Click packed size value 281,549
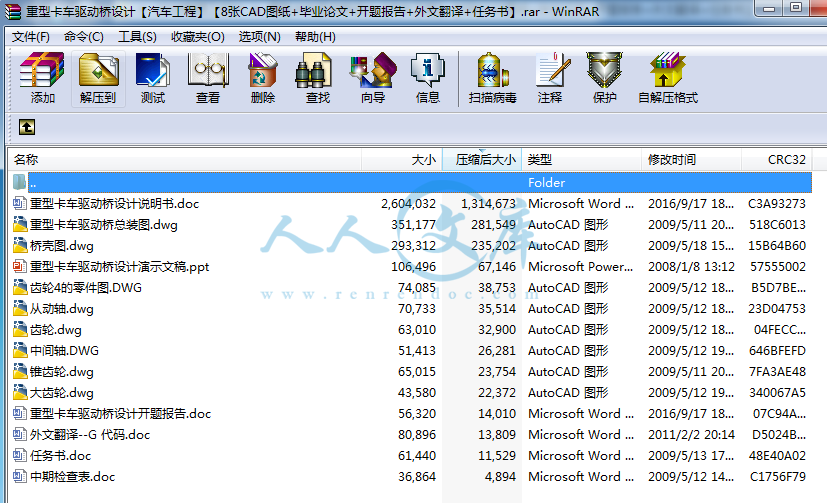The image size is (827, 503). point(493,225)
